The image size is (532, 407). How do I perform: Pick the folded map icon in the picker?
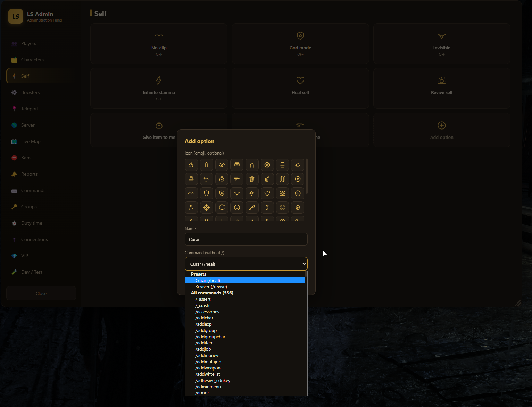click(282, 179)
